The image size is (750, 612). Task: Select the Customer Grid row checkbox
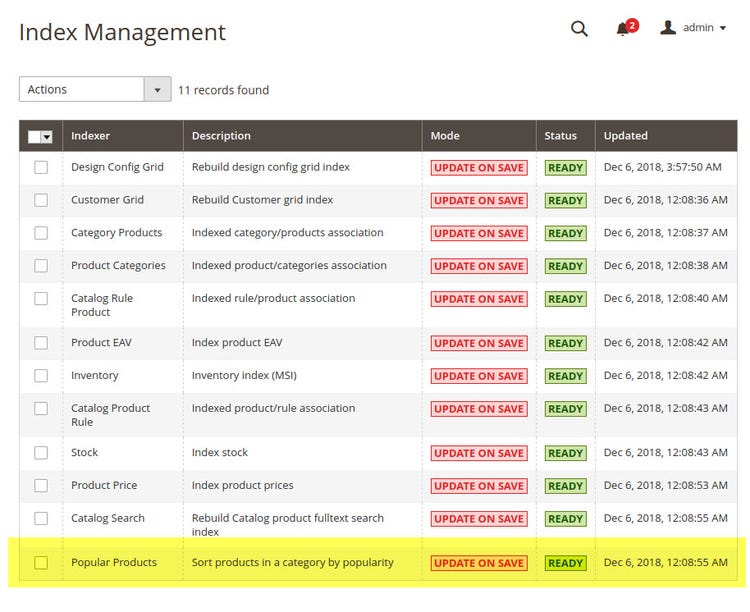pyautogui.click(x=41, y=200)
